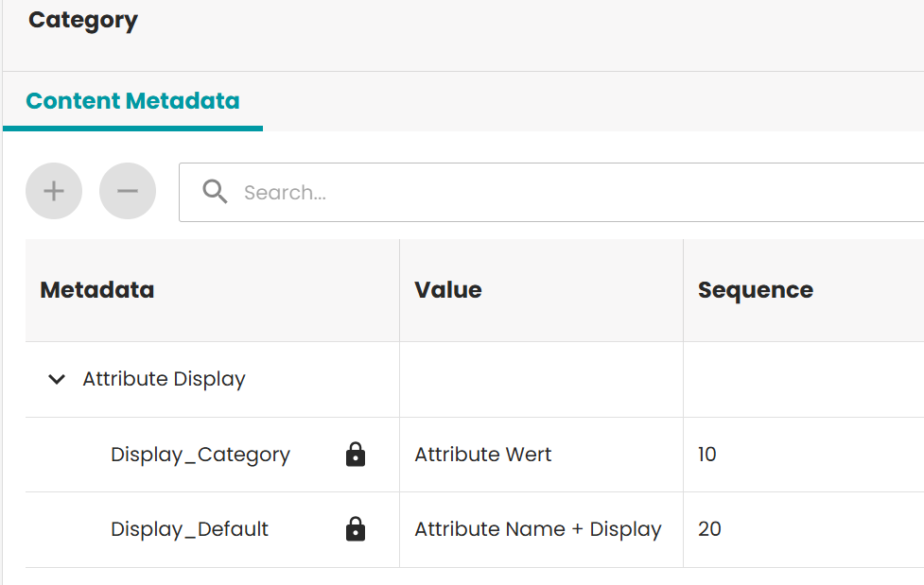Switch to the Content Metadata tab
Viewport: 924px width, 585px height.
tap(131, 100)
